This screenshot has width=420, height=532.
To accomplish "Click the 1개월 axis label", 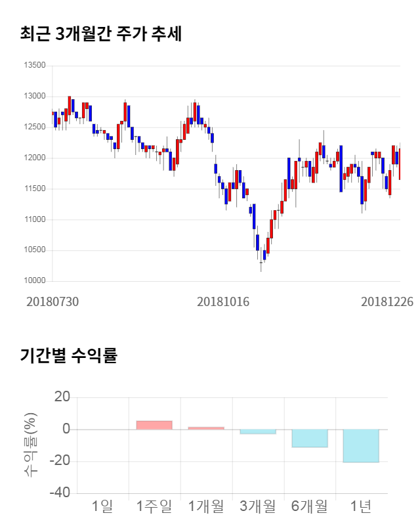I will [x=206, y=506].
